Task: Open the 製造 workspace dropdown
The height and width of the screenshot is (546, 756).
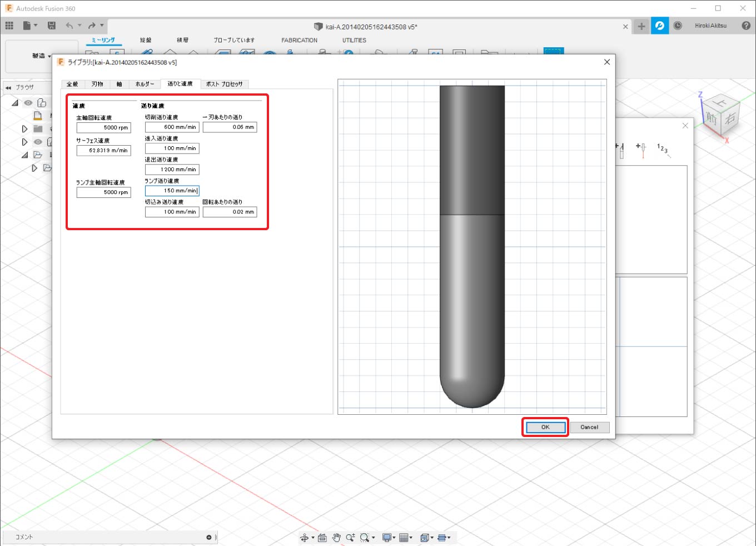Action: click(x=41, y=56)
